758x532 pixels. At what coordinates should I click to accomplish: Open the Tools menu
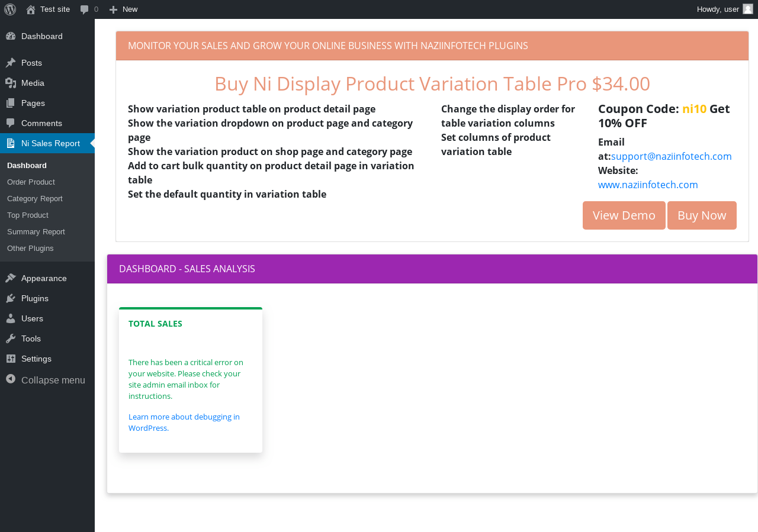point(47,338)
